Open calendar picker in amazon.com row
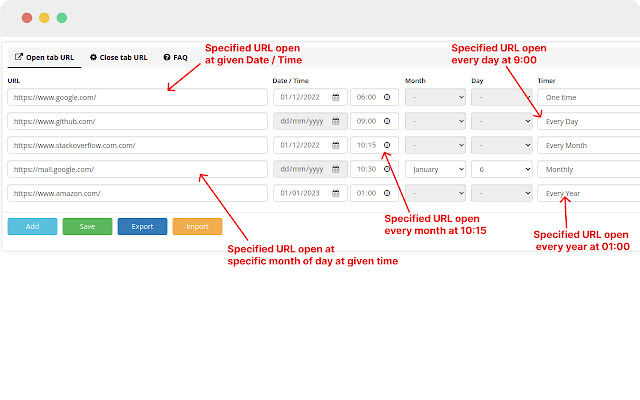Image resolution: width=640 pixels, height=400 pixels. pos(336,193)
